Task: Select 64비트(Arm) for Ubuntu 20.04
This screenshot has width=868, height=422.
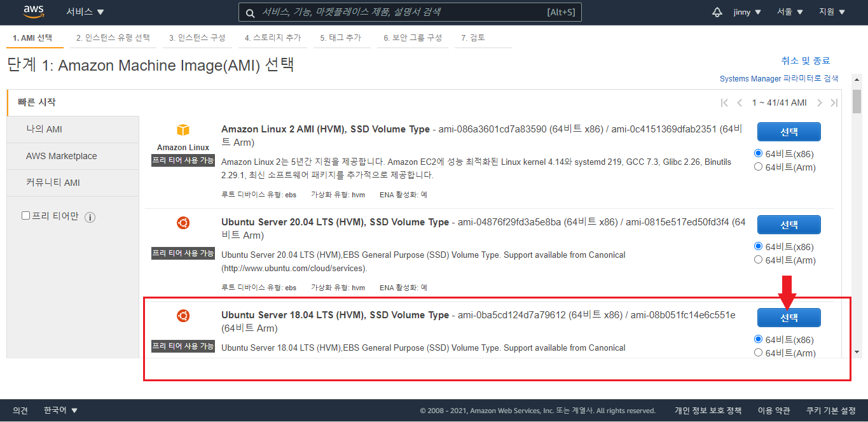Action: [x=758, y=260]
